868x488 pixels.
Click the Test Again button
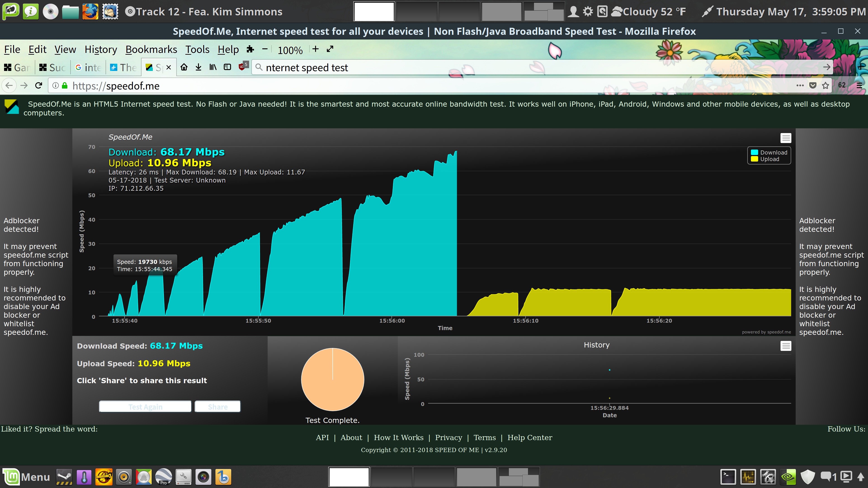[145, 406]
